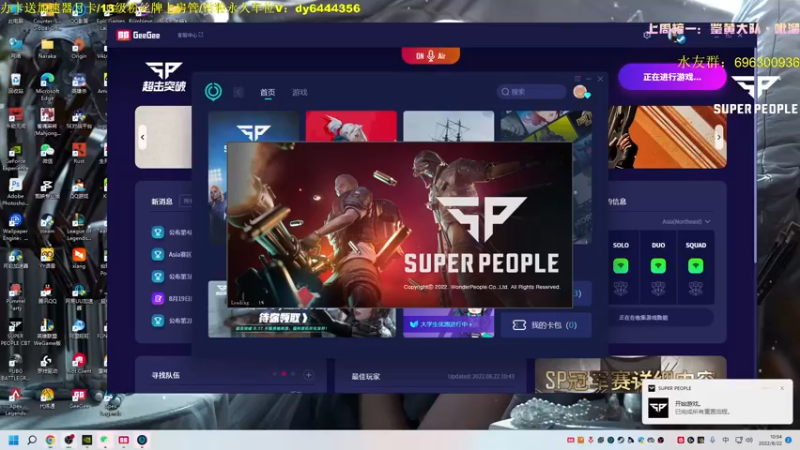Open the Asia地区 news row

[x=171, y=254]
